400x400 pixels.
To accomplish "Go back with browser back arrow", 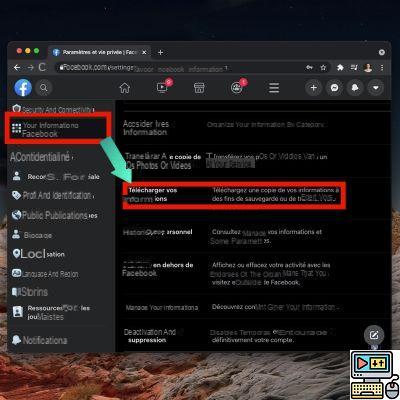I will 17,68.
